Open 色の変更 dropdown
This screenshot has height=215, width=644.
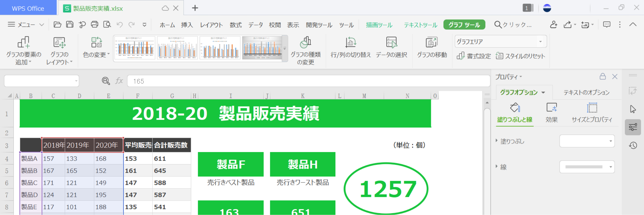click(x=96, y=47)
